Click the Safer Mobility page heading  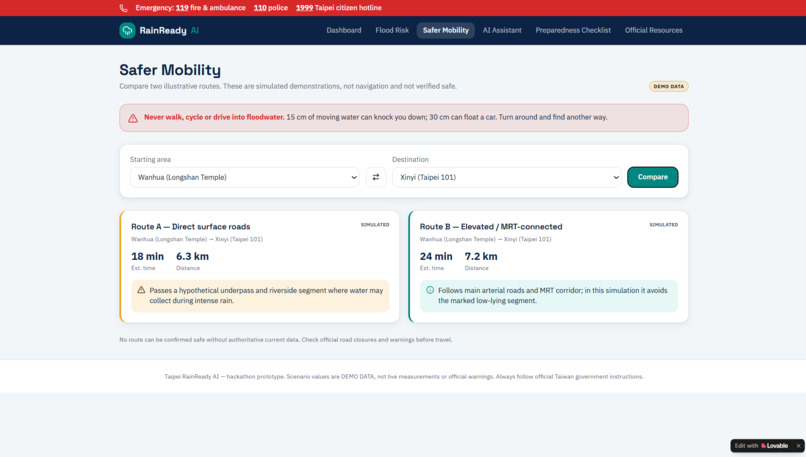coord(170,70)
